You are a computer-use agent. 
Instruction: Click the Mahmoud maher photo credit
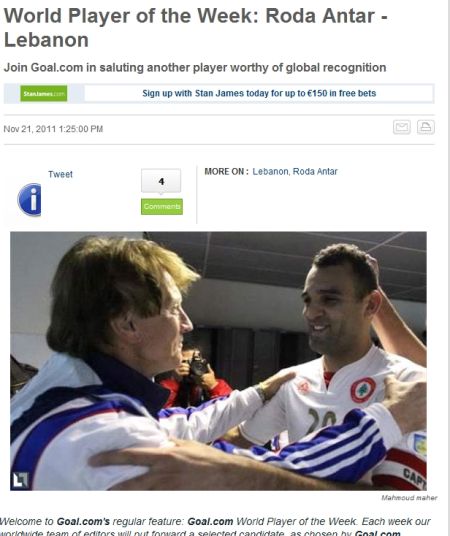point(409,498)
